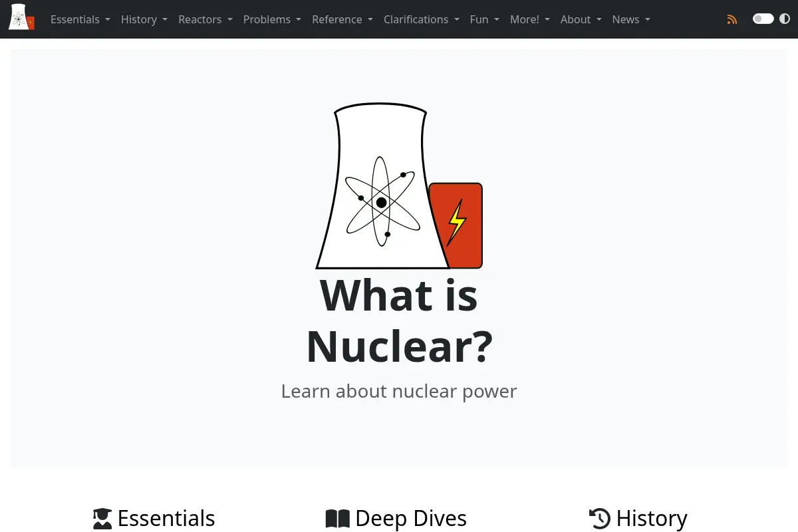This screenshot has width=798, height=532.
Task: Click the cooling tower hero illustration
Action: click(399, 186)
